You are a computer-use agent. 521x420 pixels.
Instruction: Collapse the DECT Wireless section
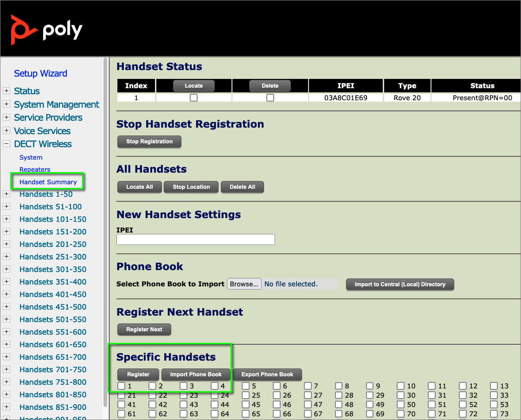click(6, 144)
